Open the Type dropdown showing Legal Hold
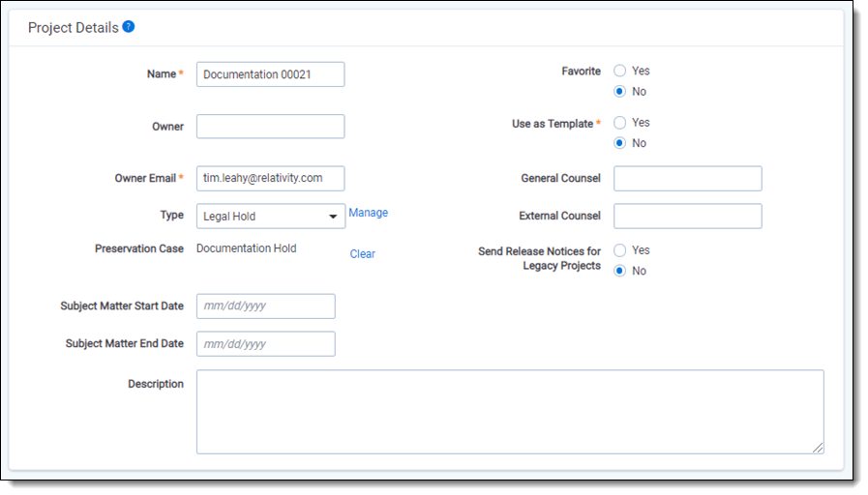This screenshot has height=495, width=868. 271,217
